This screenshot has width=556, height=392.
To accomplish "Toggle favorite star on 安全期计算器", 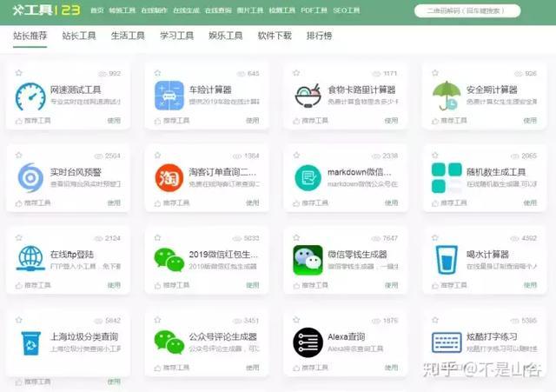I will [x=435, y=73].
